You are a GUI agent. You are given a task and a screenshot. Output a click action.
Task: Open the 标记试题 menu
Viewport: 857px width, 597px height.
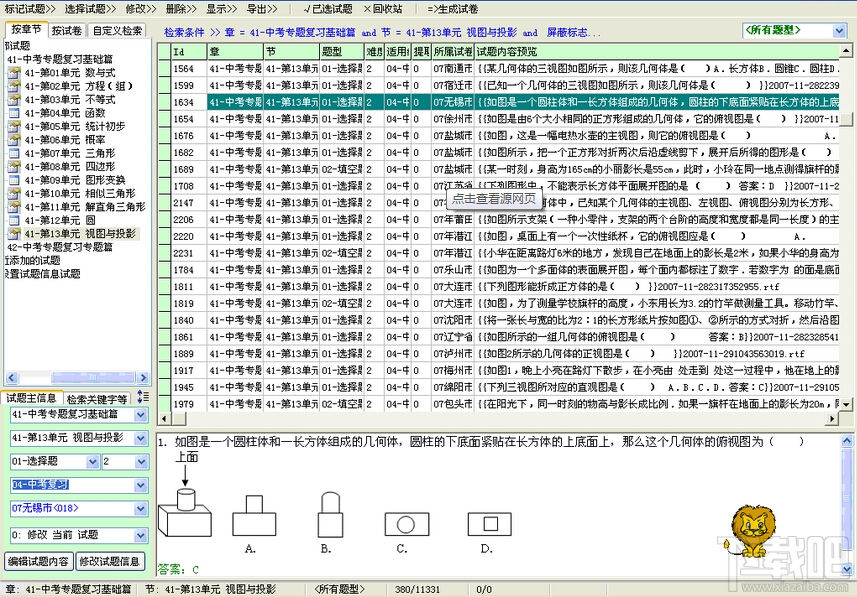click(x=30, y=9)
